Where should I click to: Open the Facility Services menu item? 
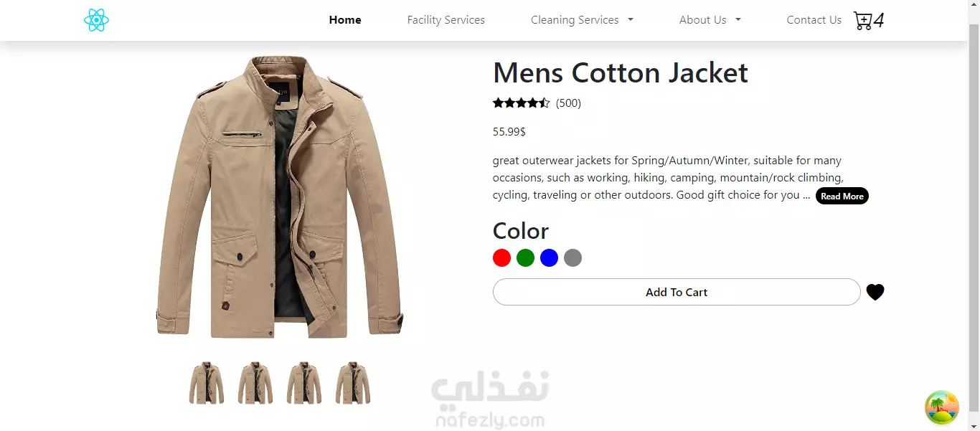pyautogui.click(x=446, y=20)
